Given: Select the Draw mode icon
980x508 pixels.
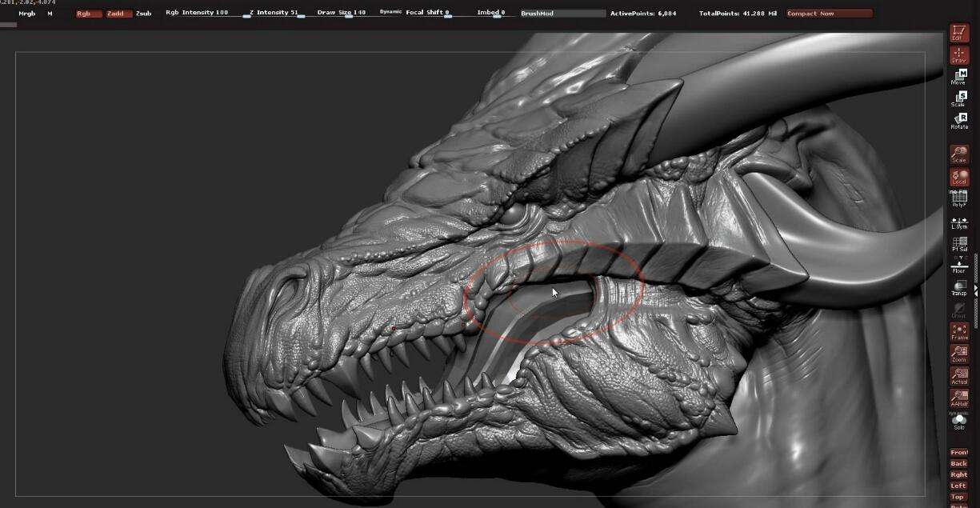Looking at the screenshot, I should click(x=959, y=55).
